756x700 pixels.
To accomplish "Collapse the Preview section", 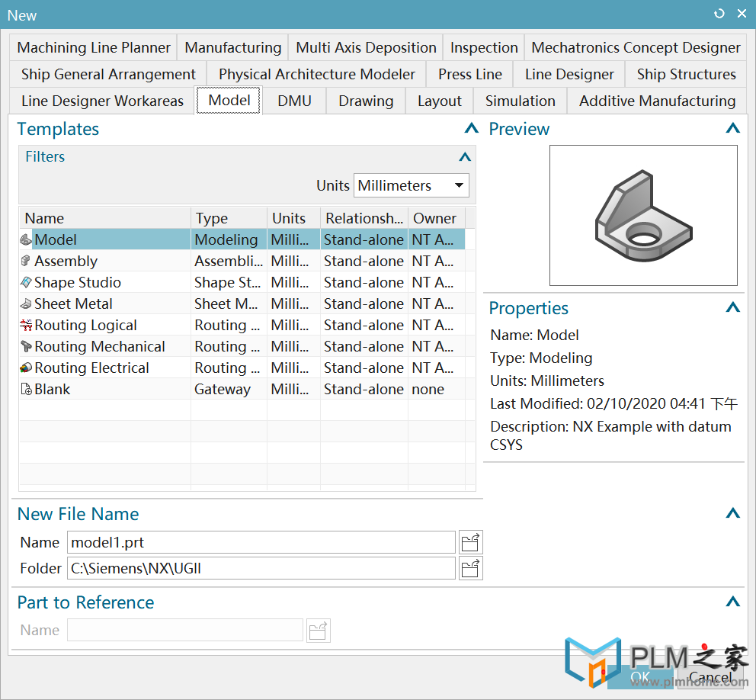I will (x=733, y=128).
